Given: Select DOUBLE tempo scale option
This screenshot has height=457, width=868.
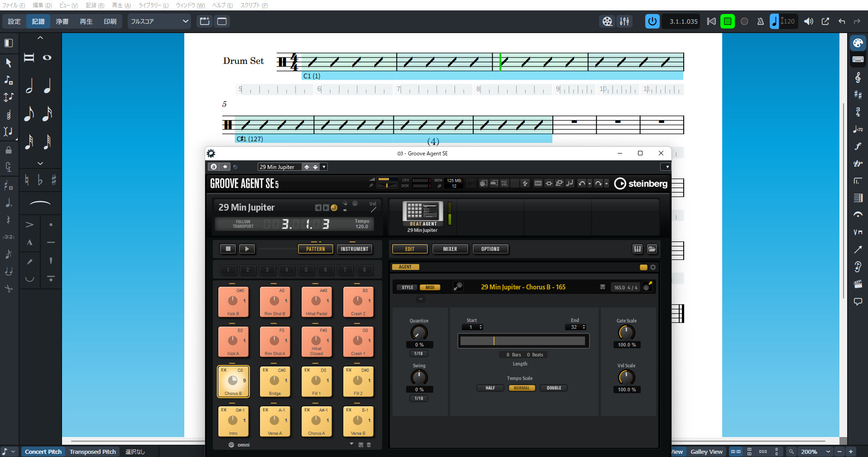Looking at the screenshot, I should point(554,388).
